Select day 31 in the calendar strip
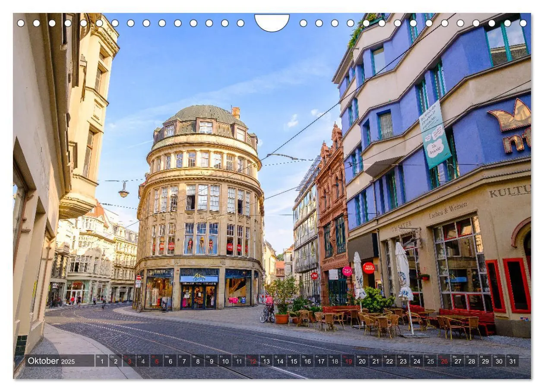 512,361
